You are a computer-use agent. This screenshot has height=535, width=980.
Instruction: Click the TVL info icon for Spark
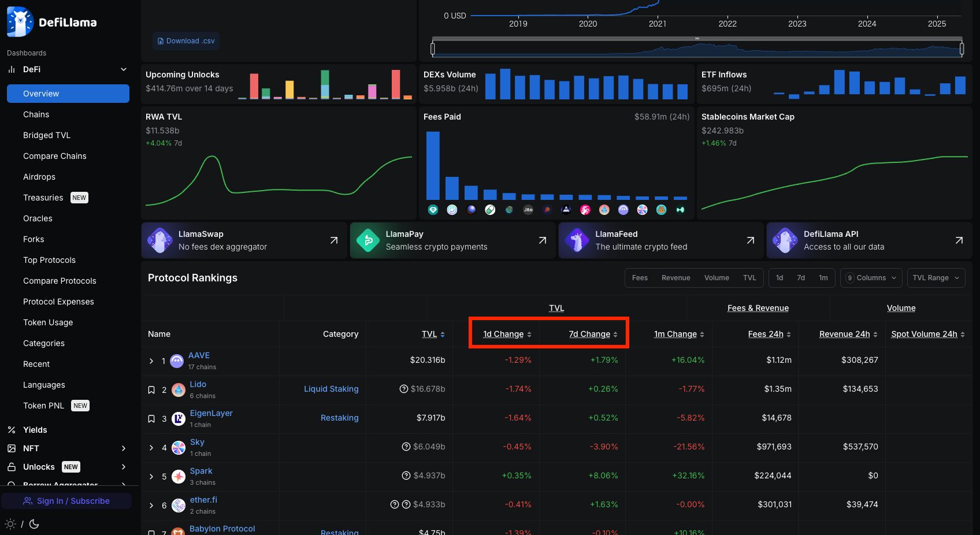pos(406,475)
